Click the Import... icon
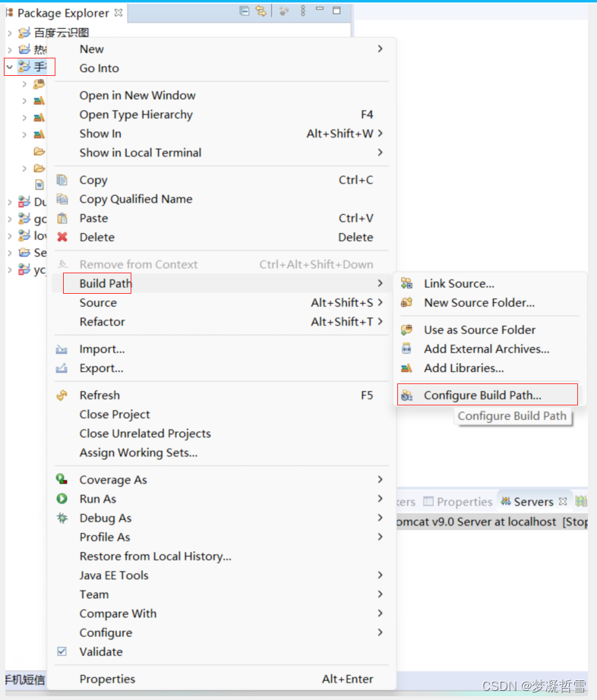 point(62,349)
